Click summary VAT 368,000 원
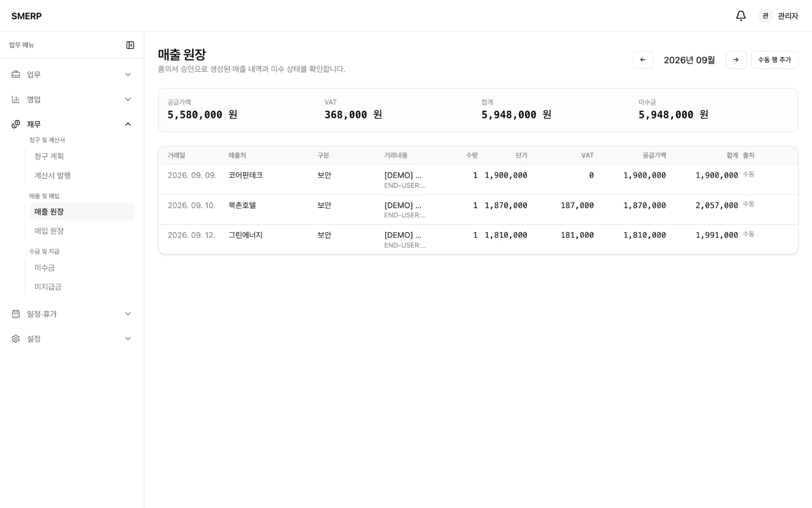812x508 pixels. point(353,115)
